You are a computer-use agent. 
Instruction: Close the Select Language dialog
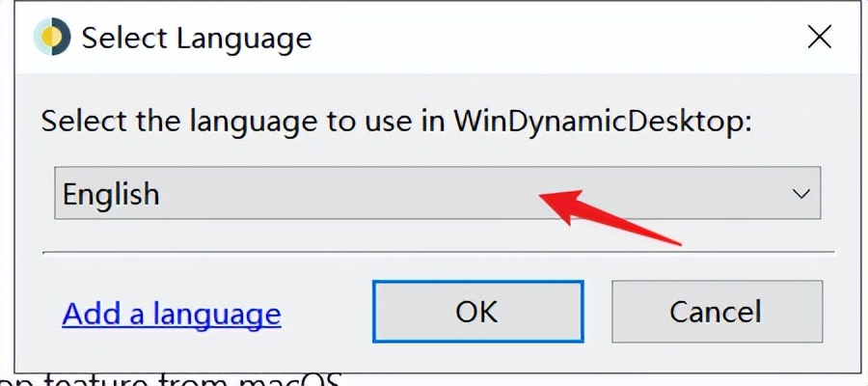pos(819,38)
